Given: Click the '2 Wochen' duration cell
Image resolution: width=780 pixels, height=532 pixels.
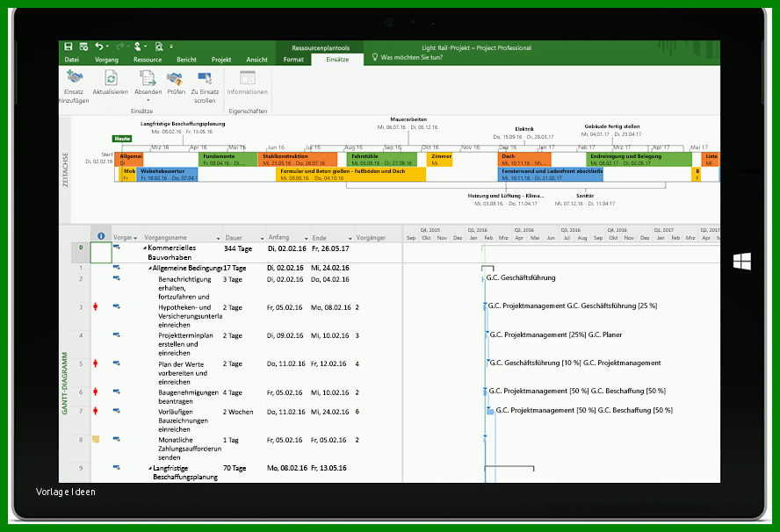Looking at the screenshot, I should tap(238, 412).
